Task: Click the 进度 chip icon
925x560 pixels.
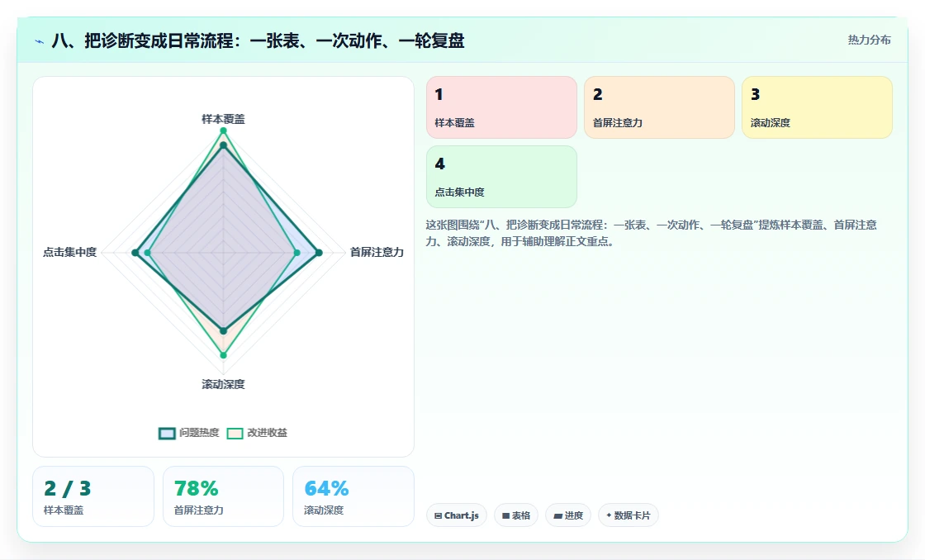Action: pyautogui.click(x=557, y=515)
